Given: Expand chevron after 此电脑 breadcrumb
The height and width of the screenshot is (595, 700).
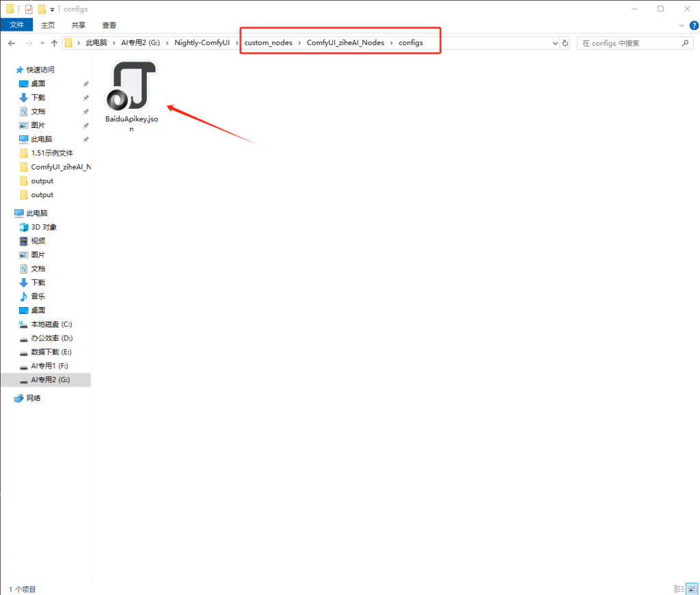Looking at the screenshot, I should click(x=114, y=43).
